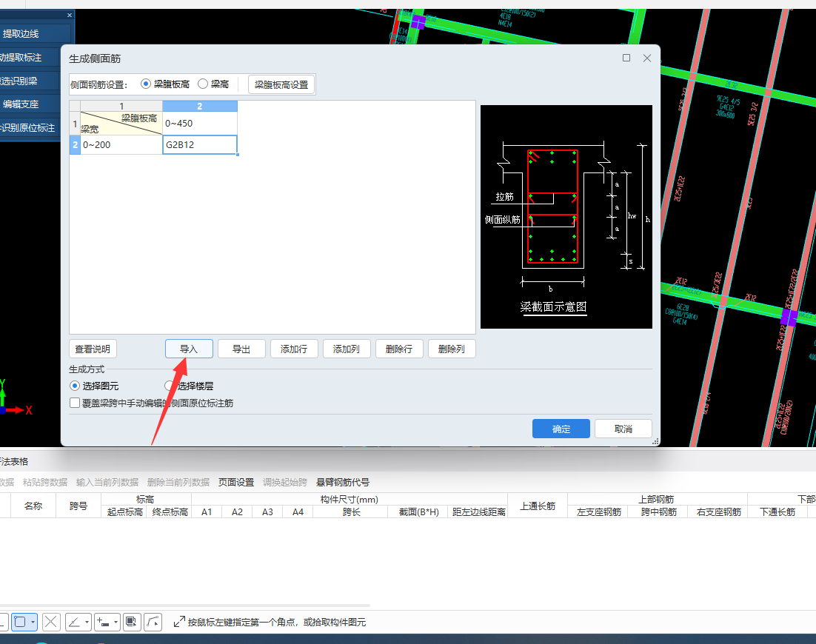816x644 pixels.
Task: Click the 上通长筋 column header
Action: [538, 506]
